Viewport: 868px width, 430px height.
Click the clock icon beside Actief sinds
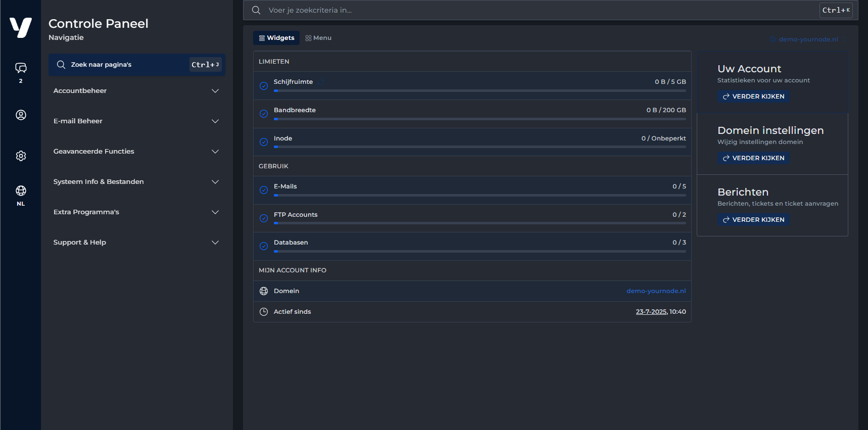264,312
